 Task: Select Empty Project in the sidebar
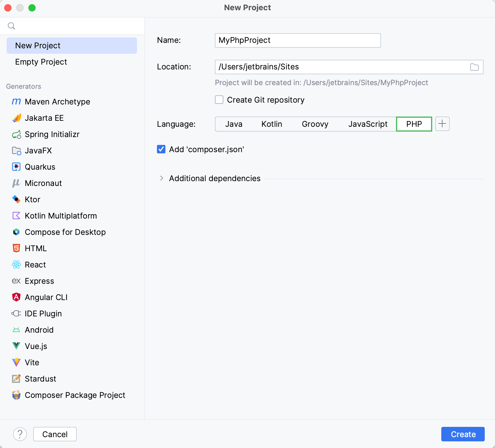tap(72, 62)
